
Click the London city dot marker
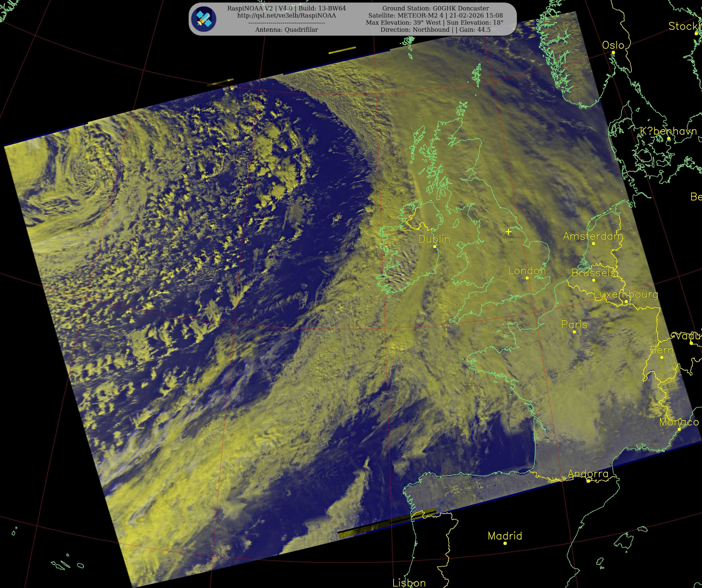pos(527,278)
